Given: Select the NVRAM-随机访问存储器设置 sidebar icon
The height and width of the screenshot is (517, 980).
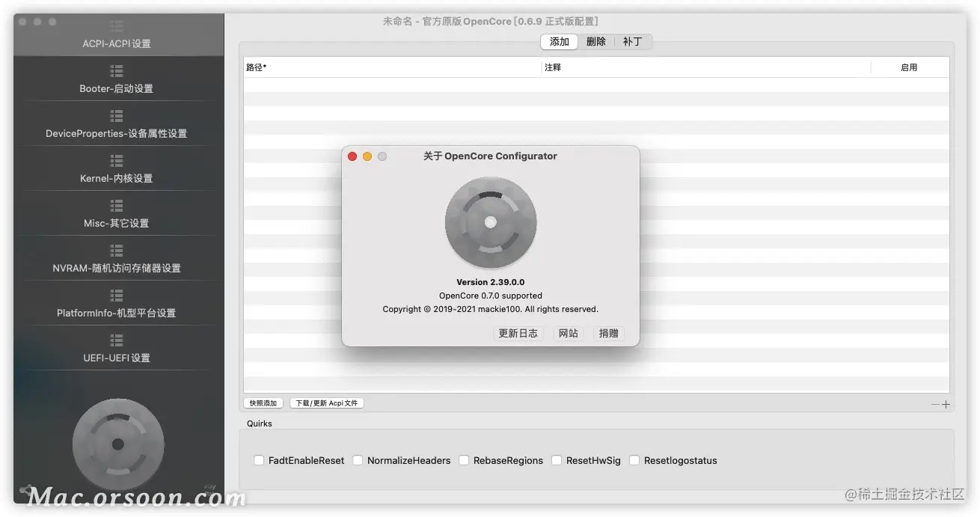Looking at the screenshot, I should click(x=116, y=251).
